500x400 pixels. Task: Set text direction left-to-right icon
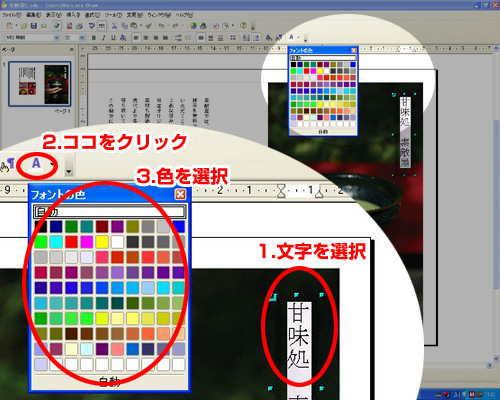point(246,37)
